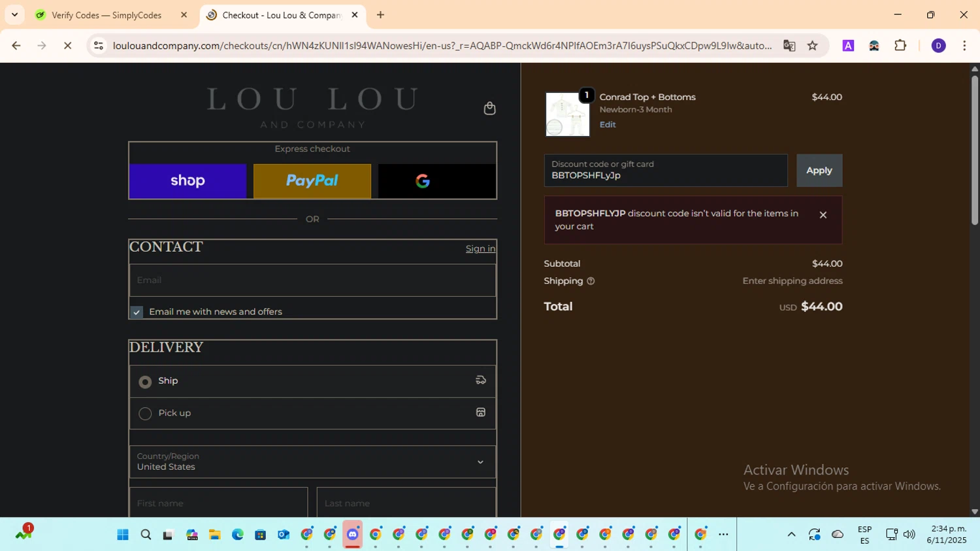Open Windows taskbar search
The width and height of the screenshot is (980, 551).
pyautogui.click(x=146, y=535)
